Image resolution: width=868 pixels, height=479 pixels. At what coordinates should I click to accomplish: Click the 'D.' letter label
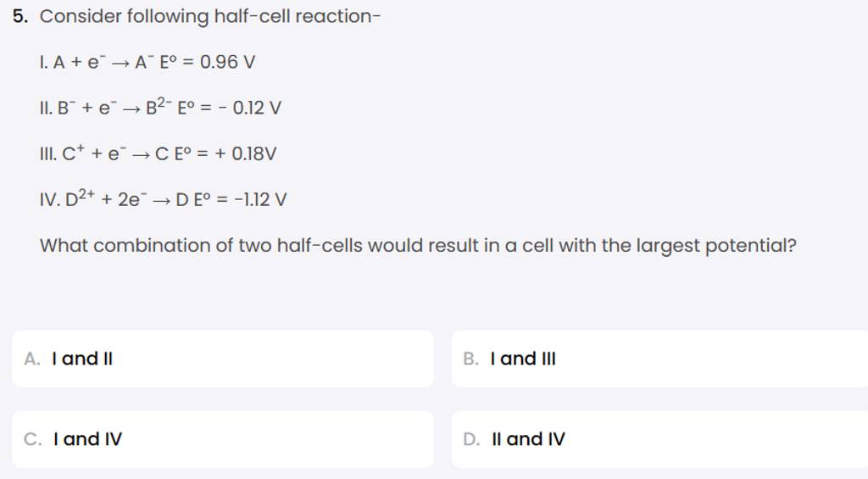click(472, 439)
